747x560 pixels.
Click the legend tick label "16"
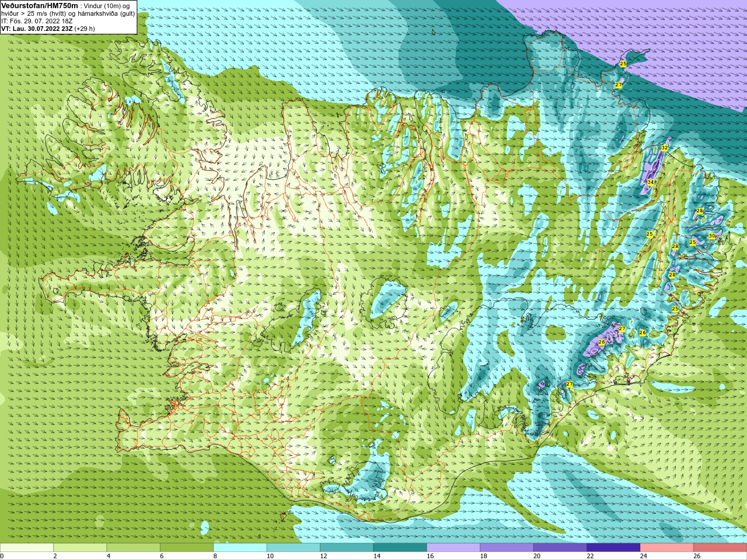430,556
